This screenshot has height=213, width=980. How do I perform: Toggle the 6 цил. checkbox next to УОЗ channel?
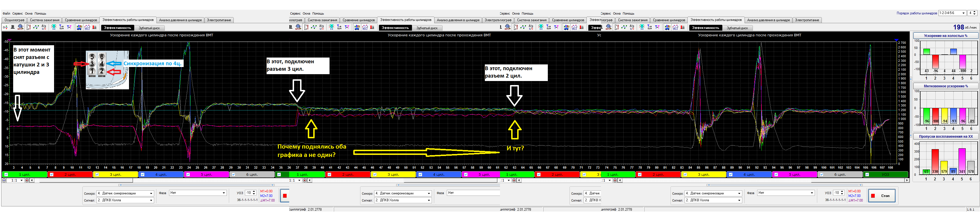tap(821, 175)
